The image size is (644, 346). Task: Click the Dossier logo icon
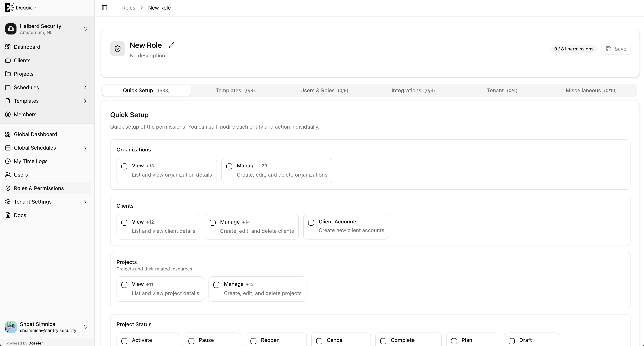[9, 7]
